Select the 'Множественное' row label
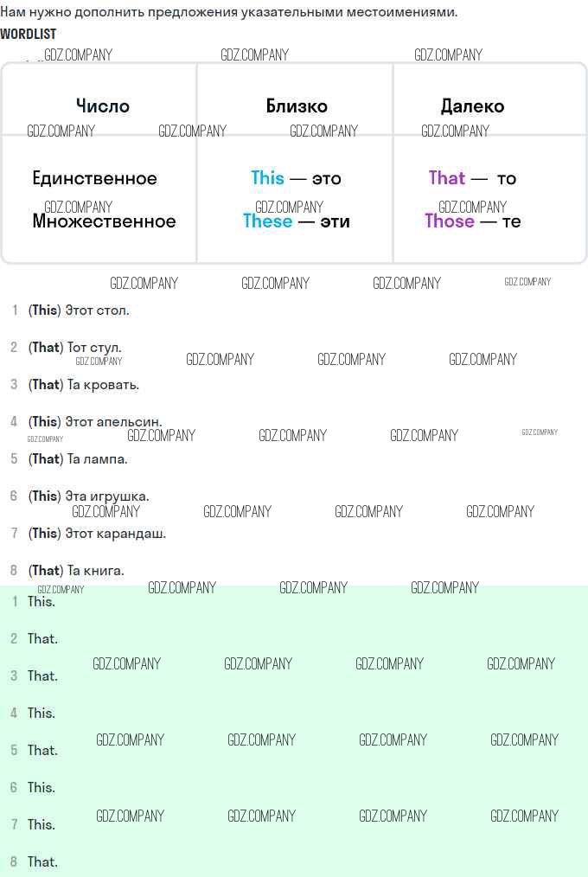The height and width of the screenshot is (877, 588). click(104, 221)
